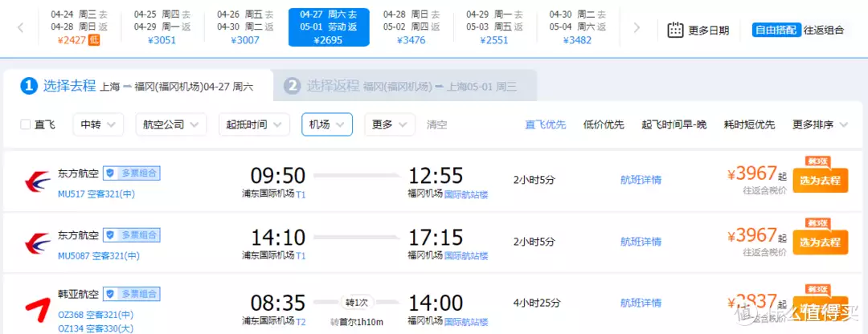Click ¥3967 price on MU5087 row

click(x=753, y=235)
